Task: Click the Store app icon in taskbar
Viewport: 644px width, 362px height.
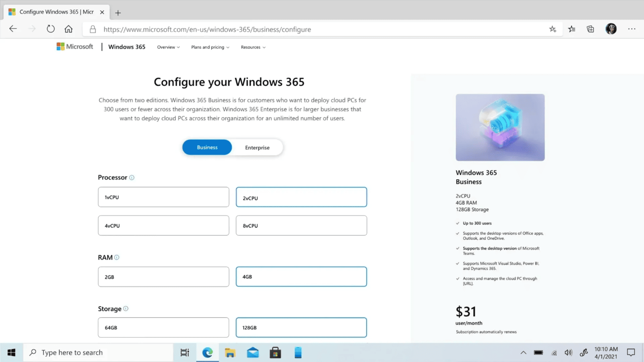Action: 275,352
